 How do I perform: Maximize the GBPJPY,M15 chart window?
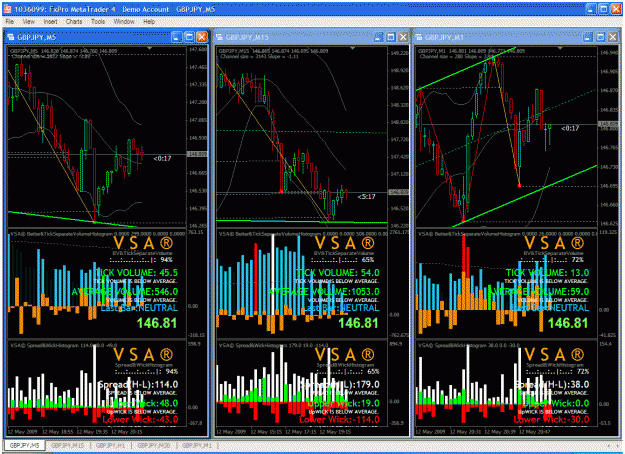[391, 37]
